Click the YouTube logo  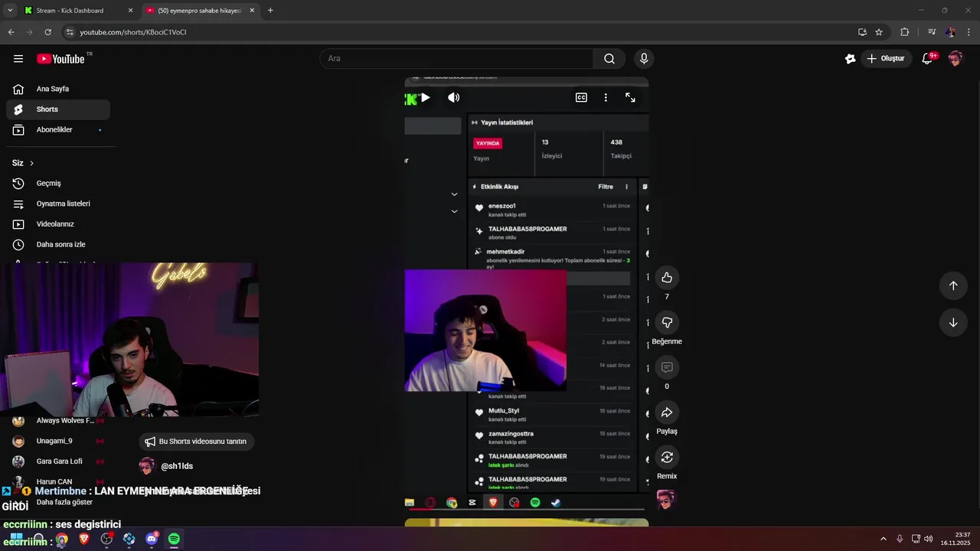click(x=60, y=59)
